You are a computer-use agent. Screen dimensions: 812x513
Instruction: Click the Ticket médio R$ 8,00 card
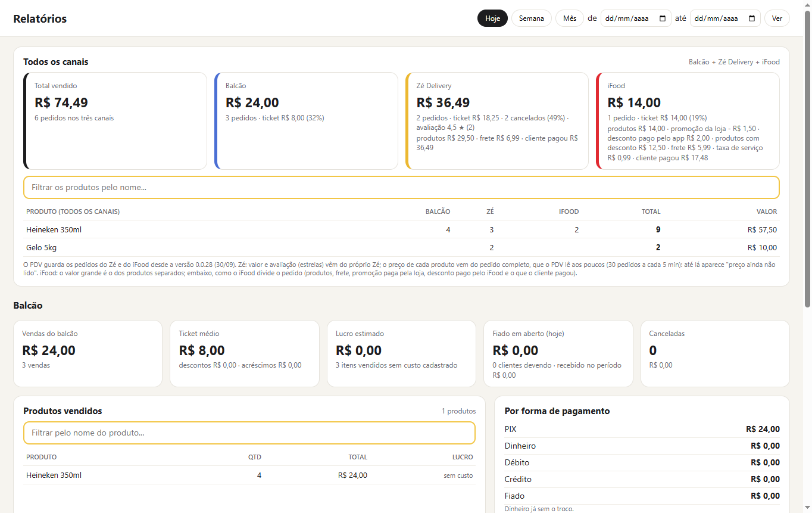coord(245,354)
